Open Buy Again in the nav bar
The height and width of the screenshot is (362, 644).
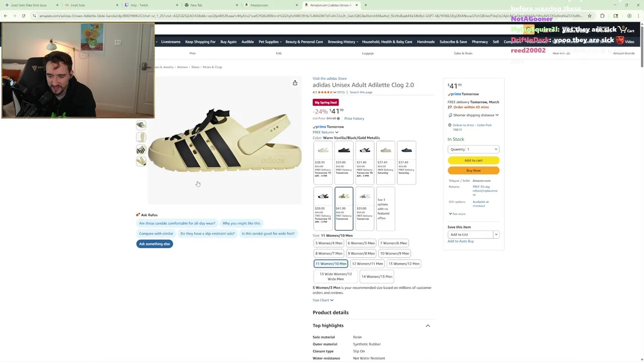tap(228, 42)
